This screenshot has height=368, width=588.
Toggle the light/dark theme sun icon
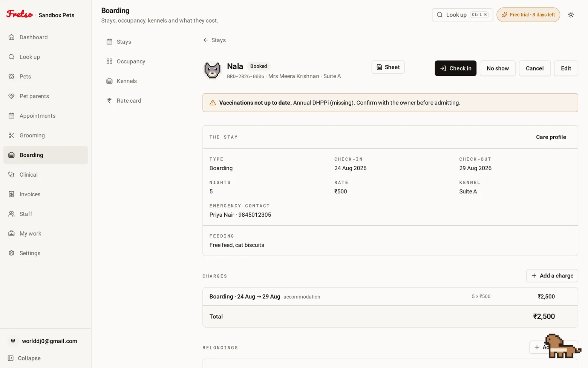pyautogui.click(x=571, y=15)
